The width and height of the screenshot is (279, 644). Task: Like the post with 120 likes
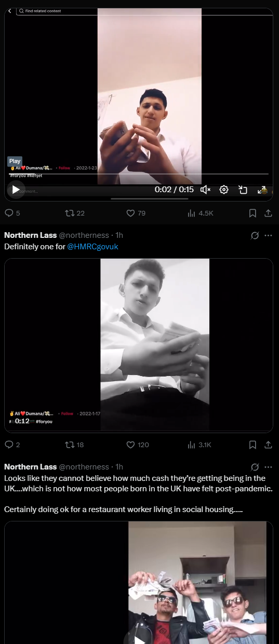[x=138, y=445]
